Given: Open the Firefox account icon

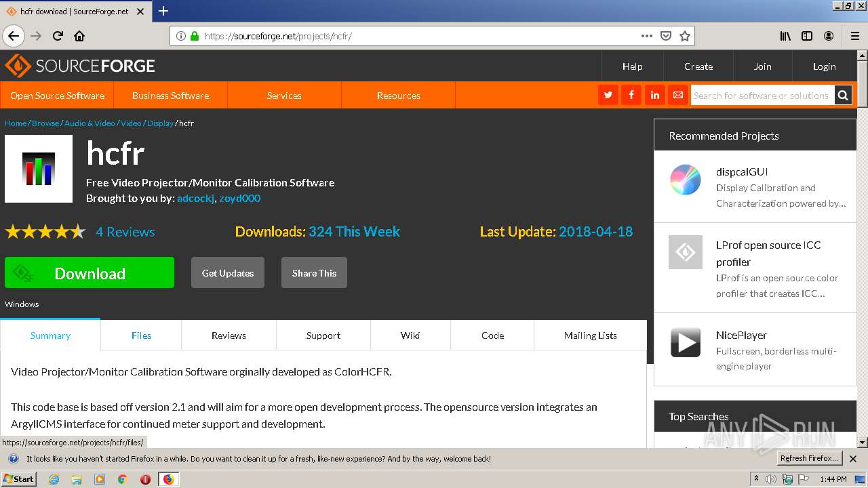Looking at the screenshot, I should pos(829,36).
